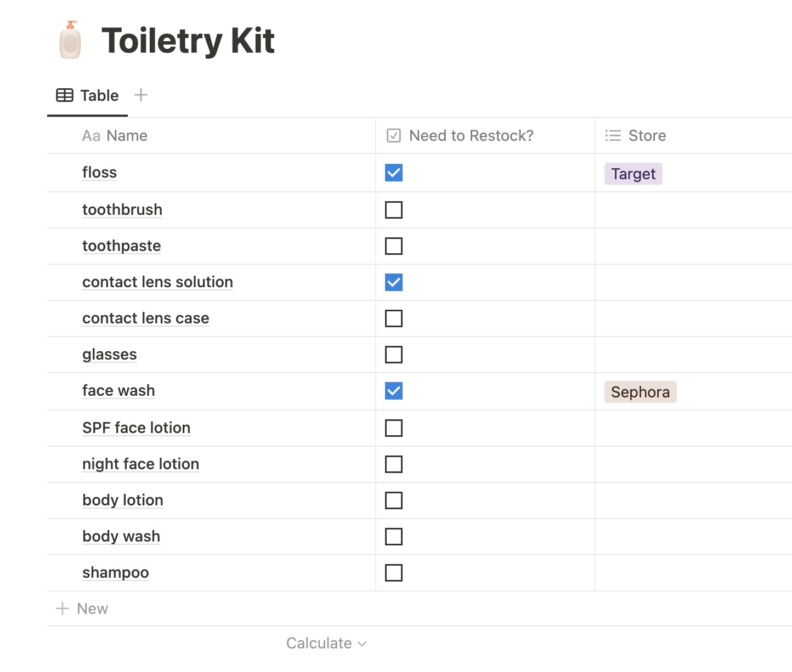Uncheck the face wash restock checkbox

point(393,391)
